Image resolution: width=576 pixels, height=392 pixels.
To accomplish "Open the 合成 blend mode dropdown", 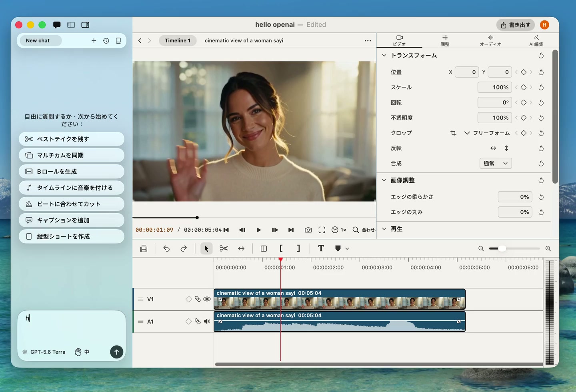I will tap(496, 163).
